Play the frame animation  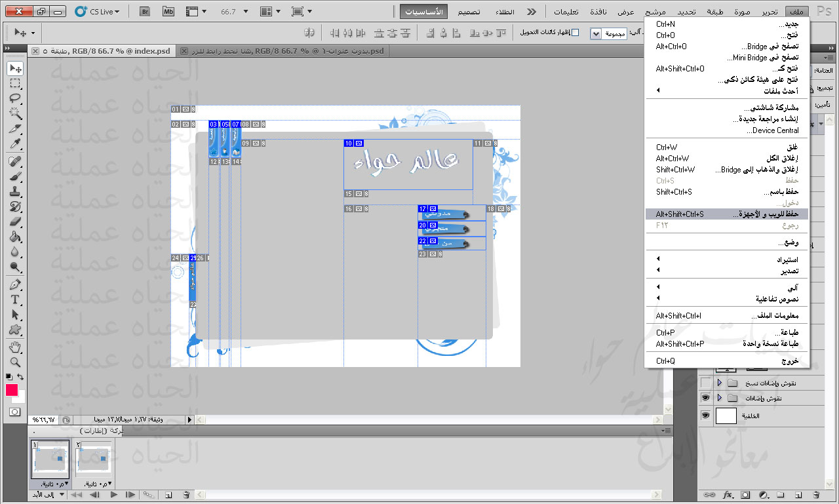click(x=114, y=495)
